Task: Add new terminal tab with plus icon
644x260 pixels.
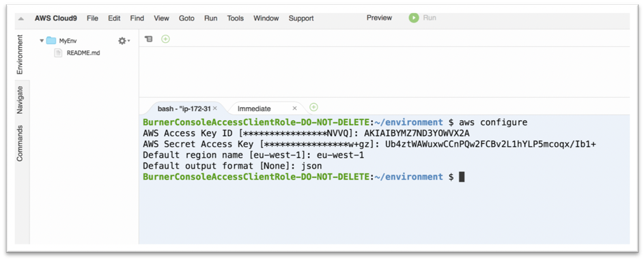Action: [x=313, y=107]
